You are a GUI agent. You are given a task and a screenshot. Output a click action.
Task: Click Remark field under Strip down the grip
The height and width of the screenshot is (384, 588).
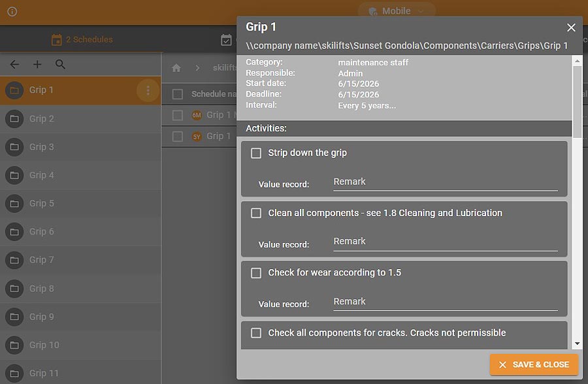pos(445,182)
